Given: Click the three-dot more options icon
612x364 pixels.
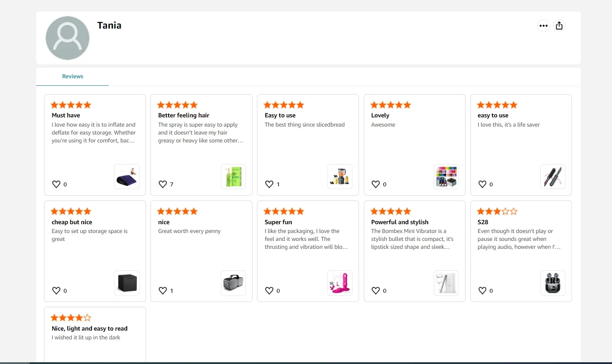Looking at the screenshot, I should (x=543, y=26).
